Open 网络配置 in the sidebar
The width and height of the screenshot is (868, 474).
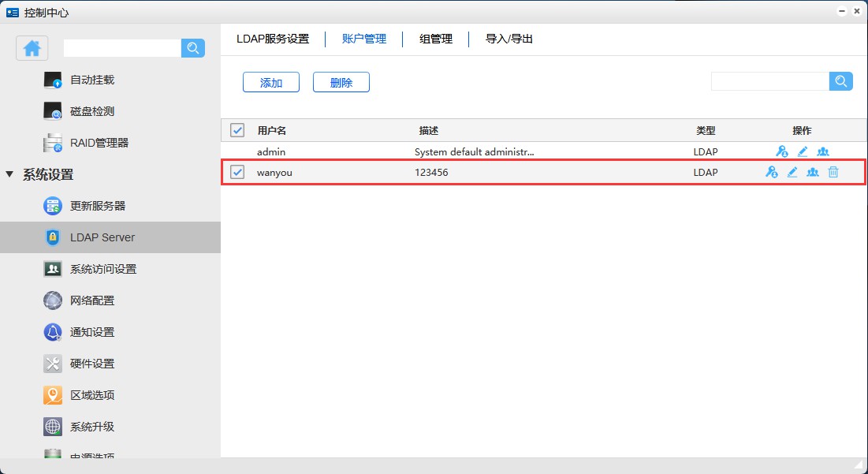click(x=92, y=300)
